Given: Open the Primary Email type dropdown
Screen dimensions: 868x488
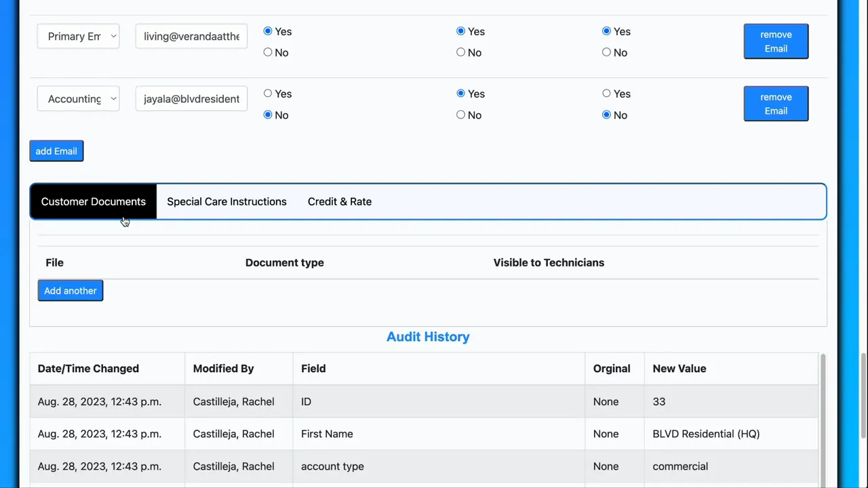Looking at the screenshot, I should click(78, 37).
